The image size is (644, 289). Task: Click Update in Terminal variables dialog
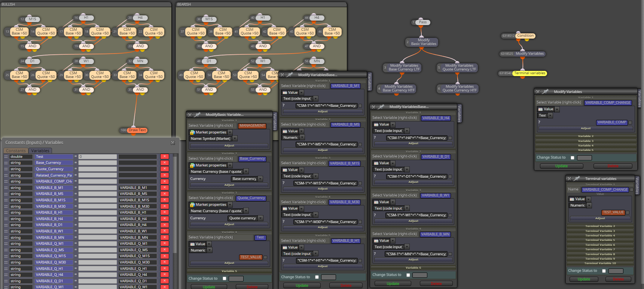click(584, 279)
